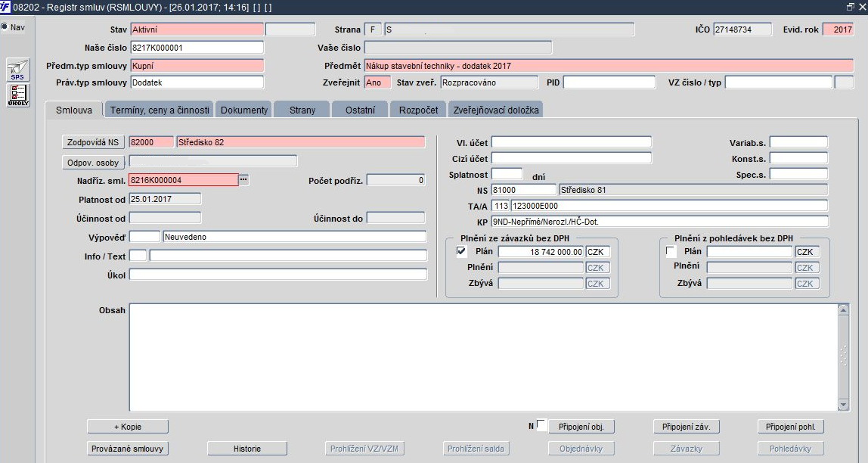Focus the Účinnost do field
868x463 pixels.
pyautogui.click(x=395, y=218)
